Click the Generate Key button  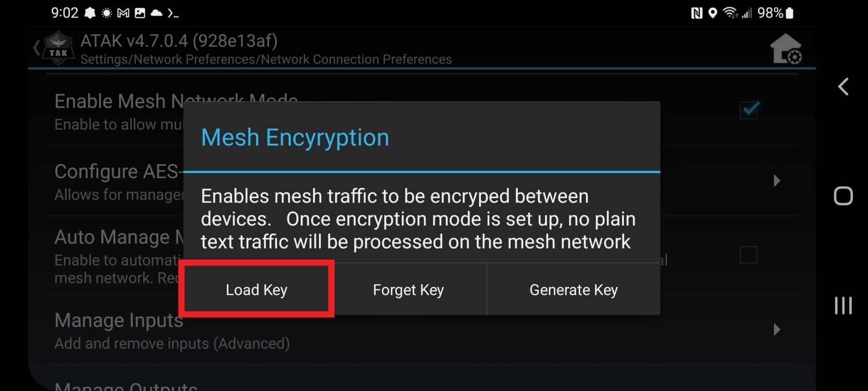573,290
